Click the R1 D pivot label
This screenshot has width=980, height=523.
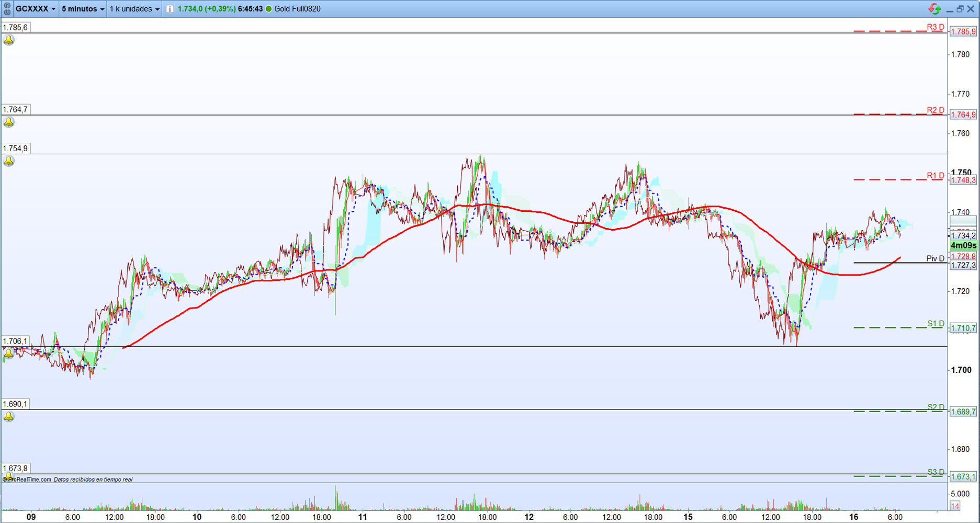click(x=936, y=175)
